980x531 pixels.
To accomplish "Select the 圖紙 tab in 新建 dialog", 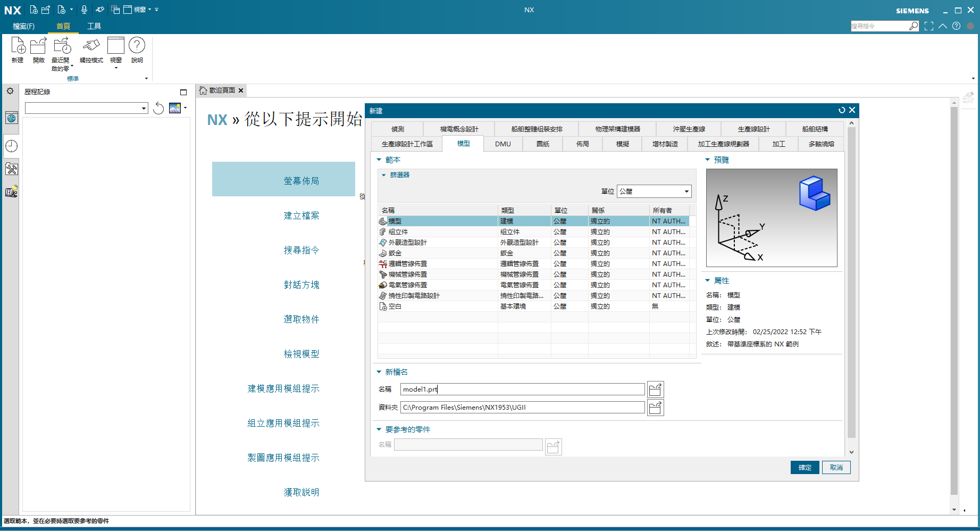I will coord(543,144).
